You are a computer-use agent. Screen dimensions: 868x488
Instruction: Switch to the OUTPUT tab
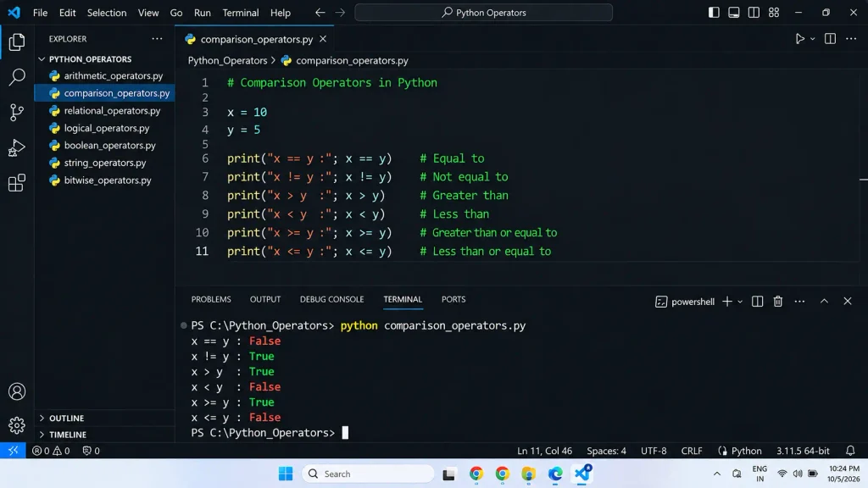coord(265,299)
